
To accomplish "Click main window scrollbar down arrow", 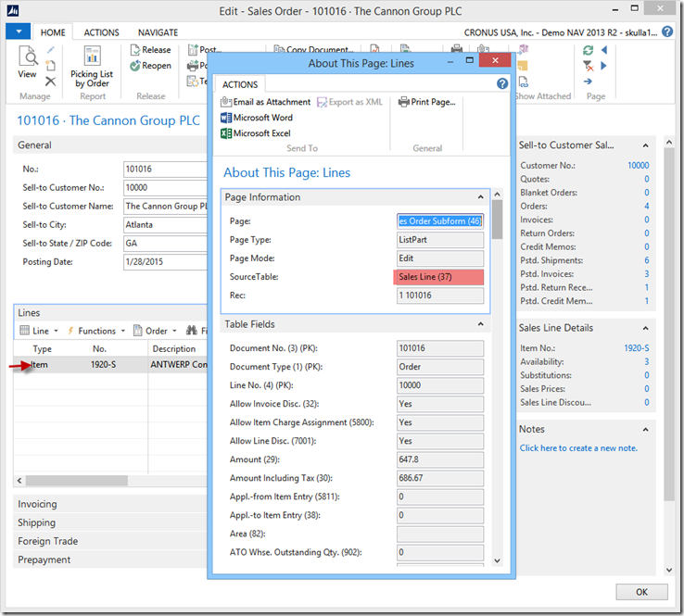I will pyautogui.click(x=669, y=570).
